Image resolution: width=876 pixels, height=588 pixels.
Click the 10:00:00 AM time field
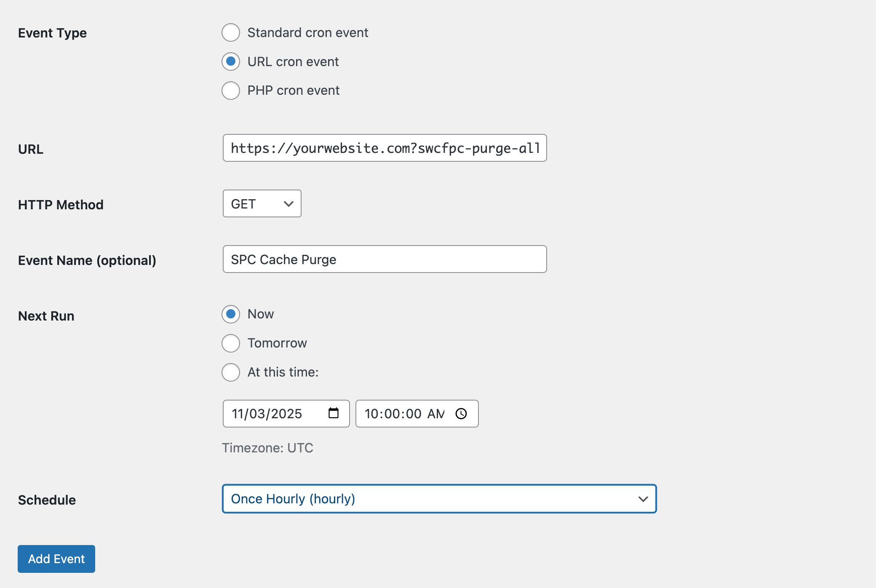coord(404,414)
